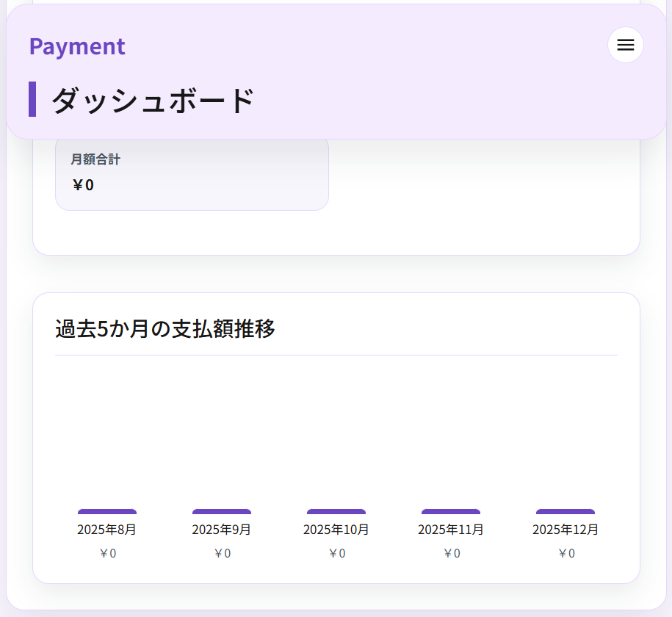Image resolution: width=672 pixels, height=617 pixels.
Task: Select the 2025年9月 chart bar
Action: [222, 510]
